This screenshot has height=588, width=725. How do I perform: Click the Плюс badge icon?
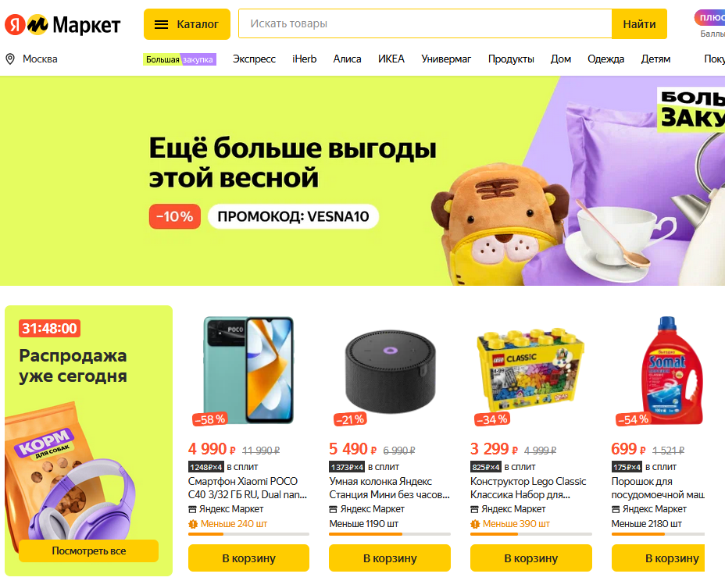tap(709, 18)
